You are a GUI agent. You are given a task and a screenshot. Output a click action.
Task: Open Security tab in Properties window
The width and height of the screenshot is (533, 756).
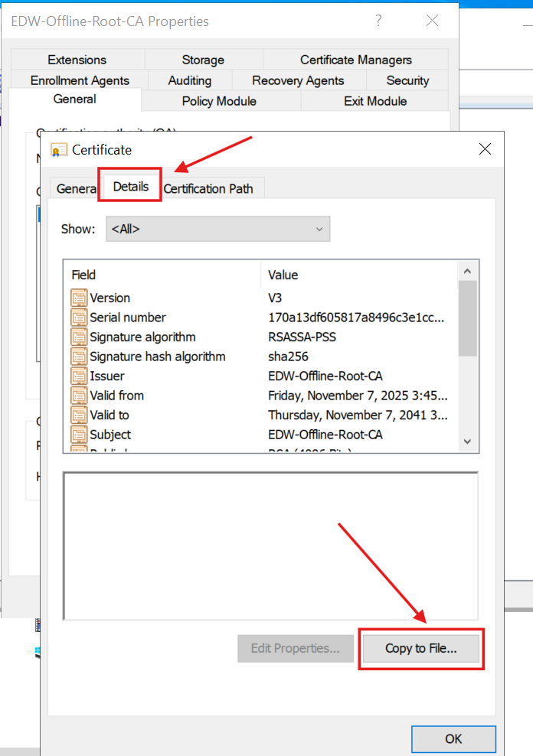click(407, 80)
